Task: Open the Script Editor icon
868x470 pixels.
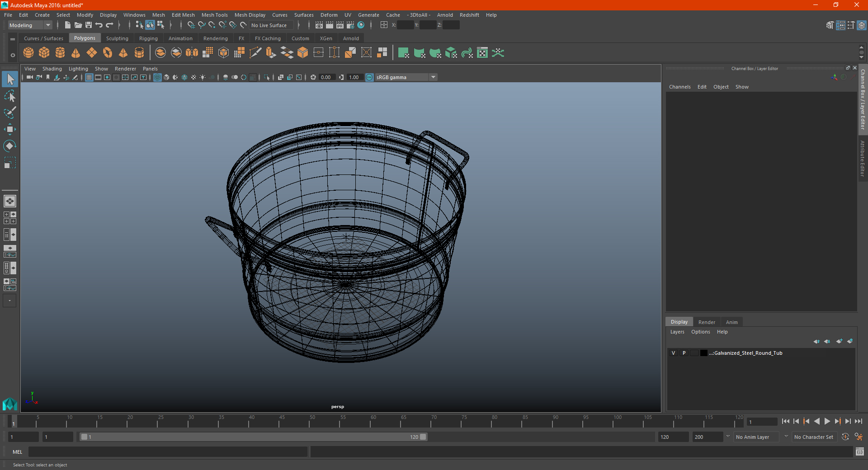Action: [860, 451]
